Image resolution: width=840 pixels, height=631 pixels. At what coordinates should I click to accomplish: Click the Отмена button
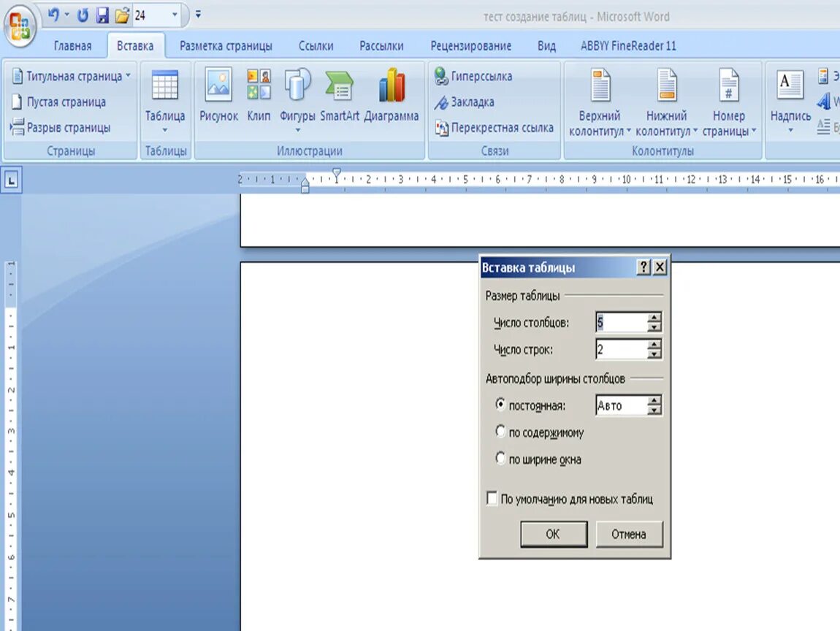coord(629,534)
